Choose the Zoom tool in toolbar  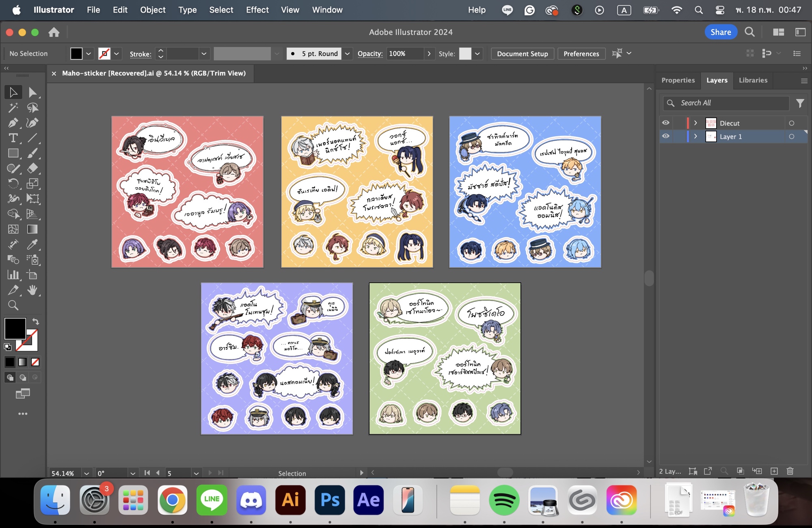tap(13, 305)
